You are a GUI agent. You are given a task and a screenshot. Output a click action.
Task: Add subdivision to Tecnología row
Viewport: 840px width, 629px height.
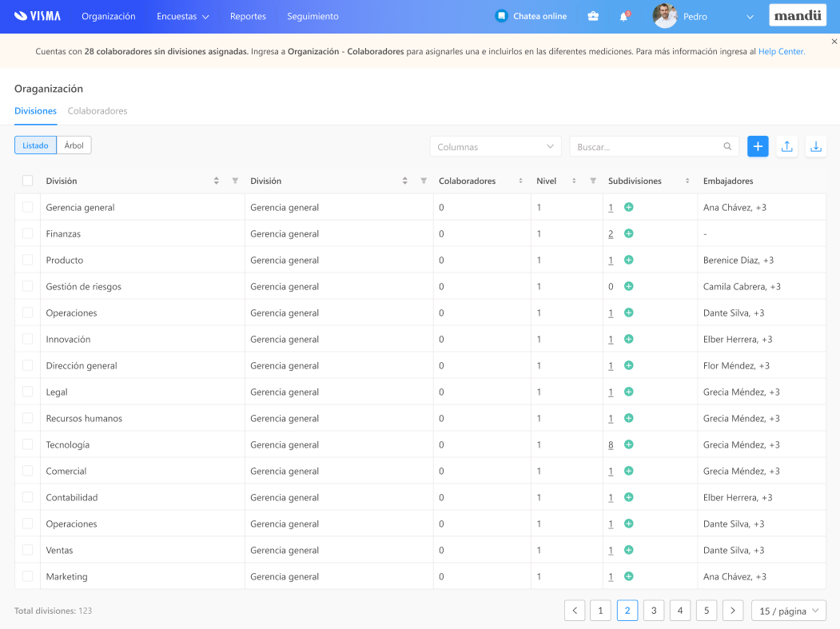tap(629, 444)
